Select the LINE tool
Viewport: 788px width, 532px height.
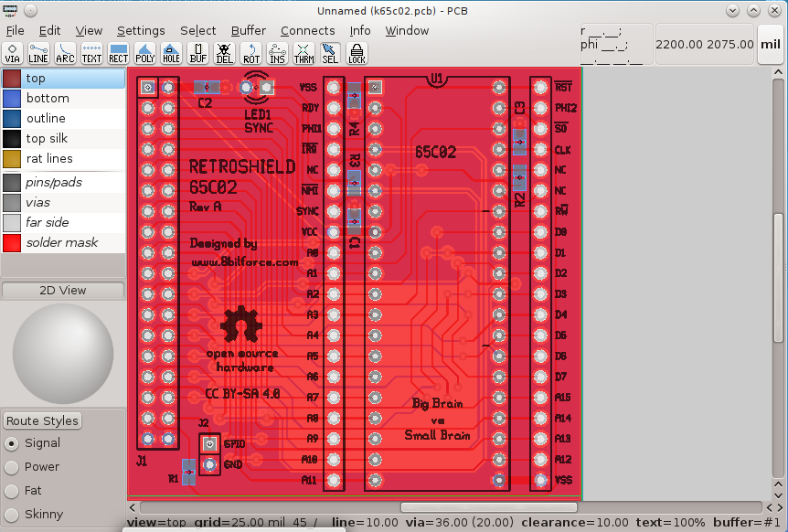tap(38, 53)
